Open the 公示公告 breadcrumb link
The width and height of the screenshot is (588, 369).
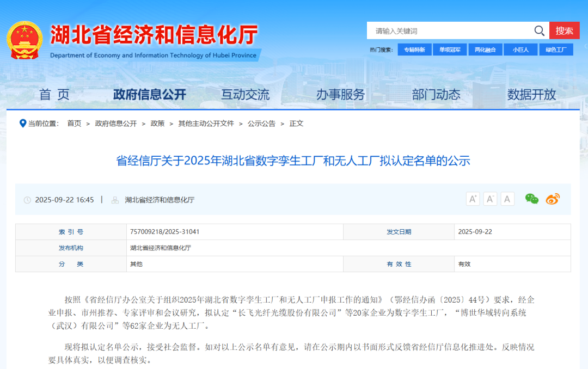pyautogui.click(x=261, y=124)
